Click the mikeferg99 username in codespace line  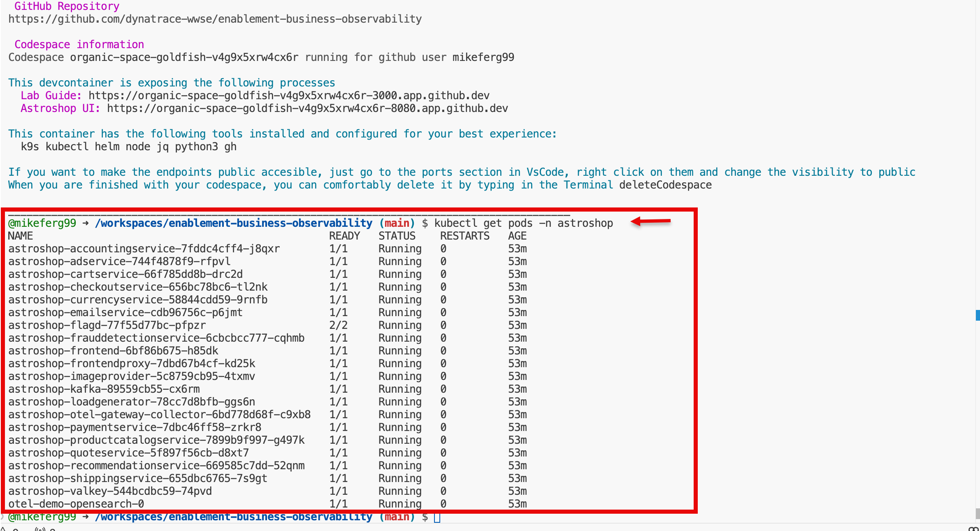click(x=483, y=57)
